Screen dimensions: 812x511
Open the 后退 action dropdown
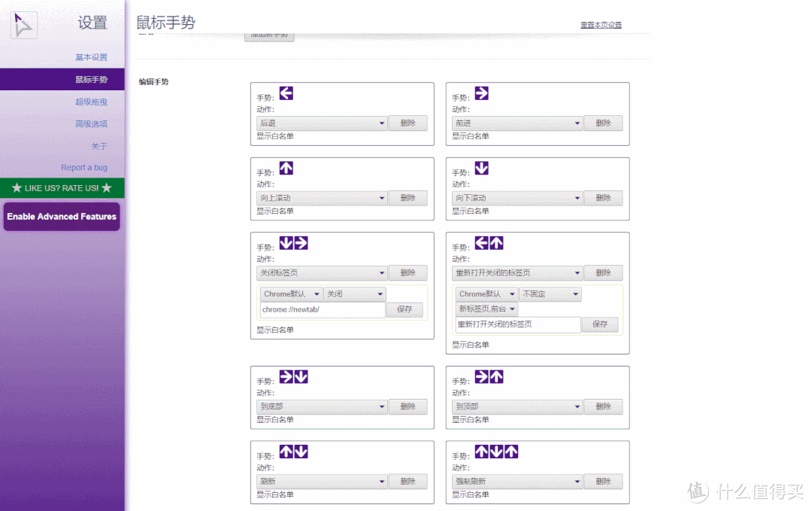322,123
